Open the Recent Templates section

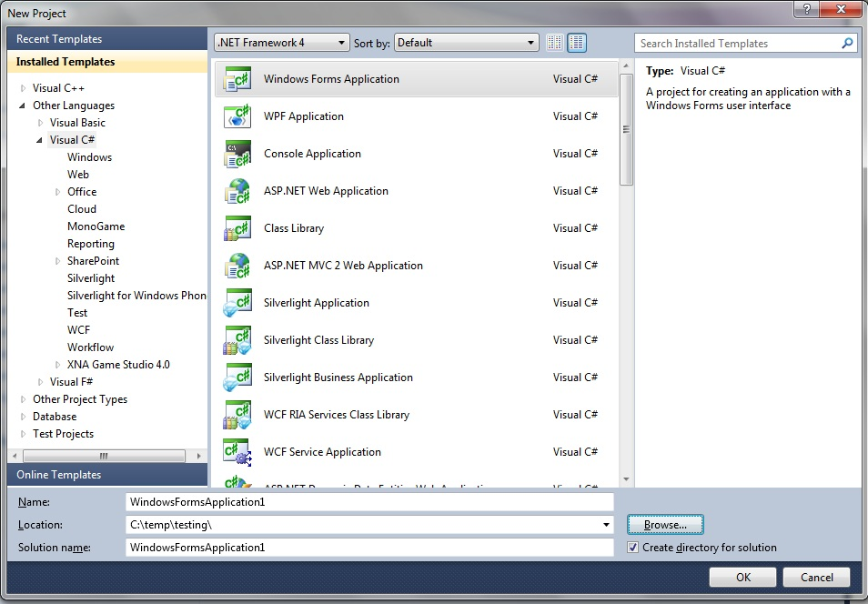pos(59,39)
